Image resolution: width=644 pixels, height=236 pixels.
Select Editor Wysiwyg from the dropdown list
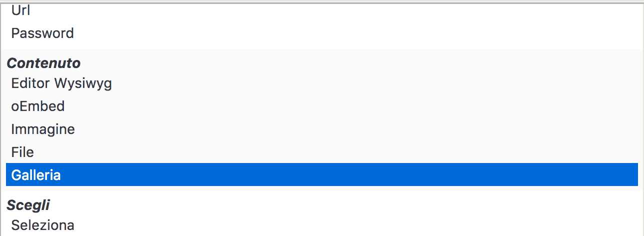(322, 83)
